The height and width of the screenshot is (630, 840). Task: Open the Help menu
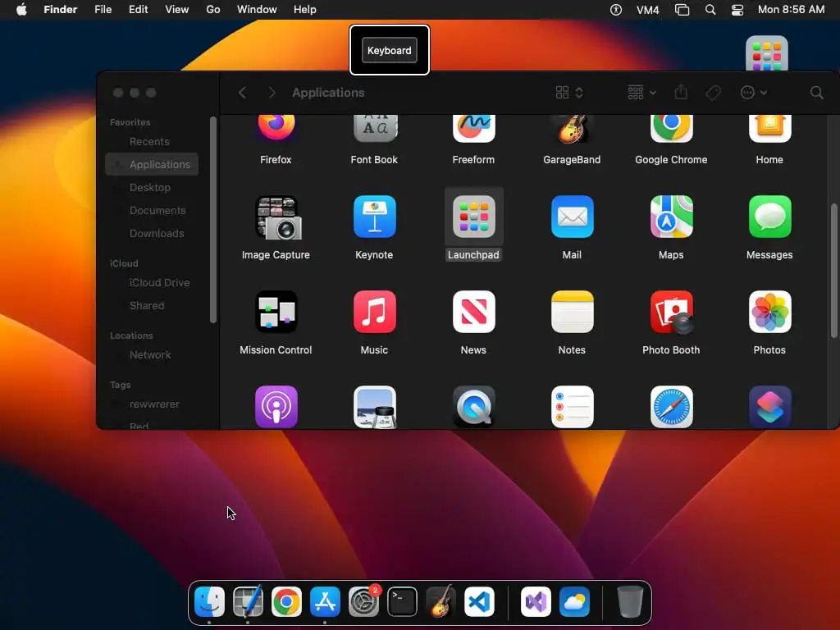305,10
